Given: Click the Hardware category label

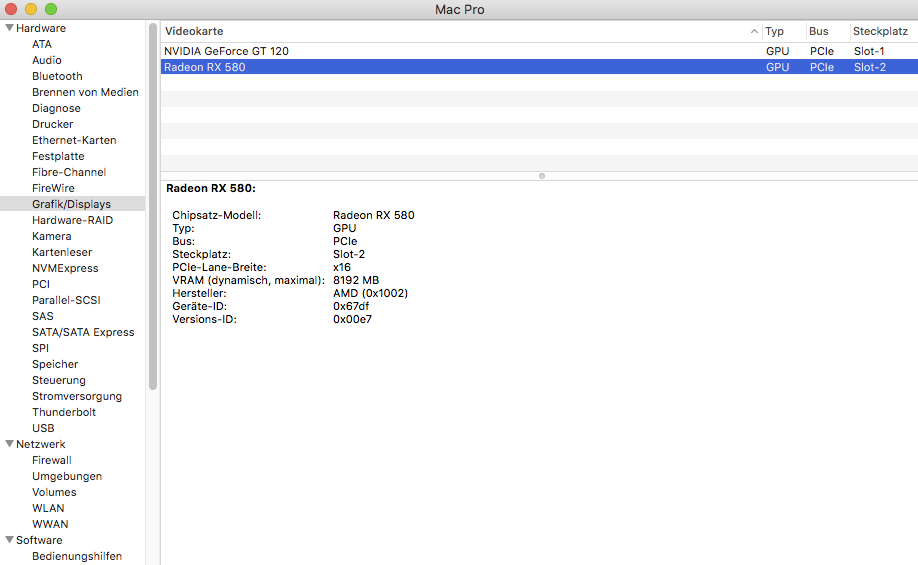Looking at the screenshot, I should (x=41, y=28).
